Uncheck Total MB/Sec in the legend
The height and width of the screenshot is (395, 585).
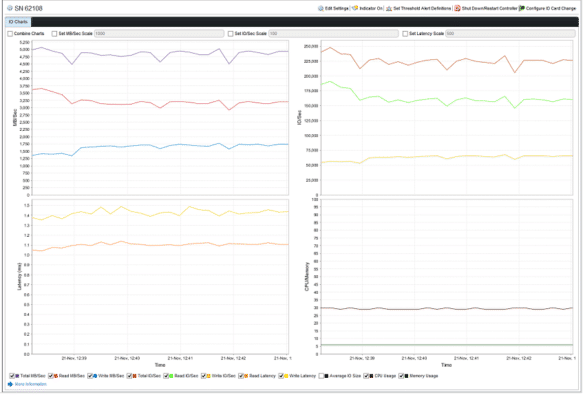(x=12, y=376)
